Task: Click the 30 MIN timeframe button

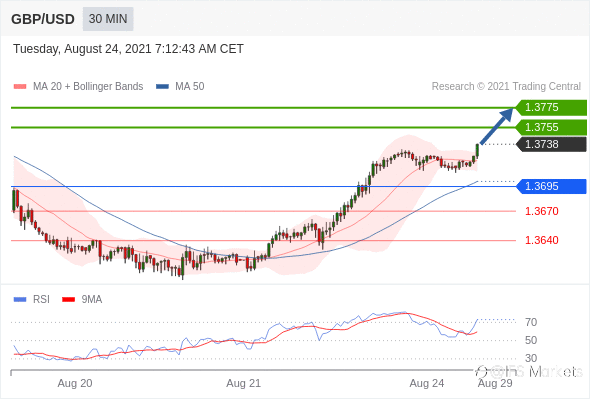Action: (108, 19)
